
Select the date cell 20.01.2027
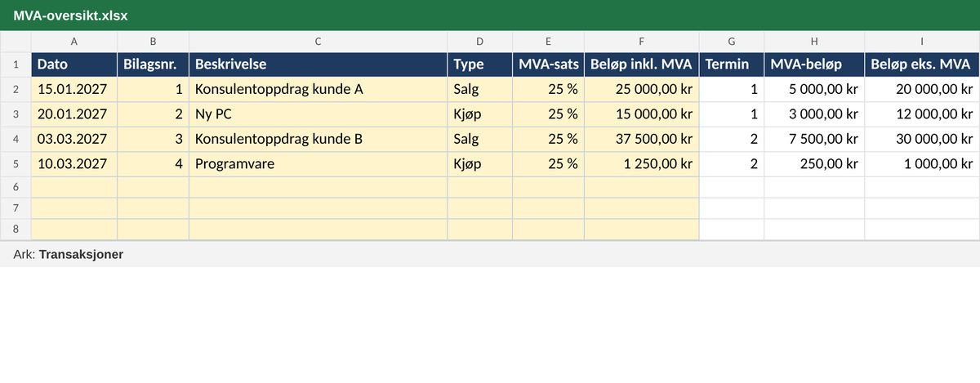pos(74,114)
